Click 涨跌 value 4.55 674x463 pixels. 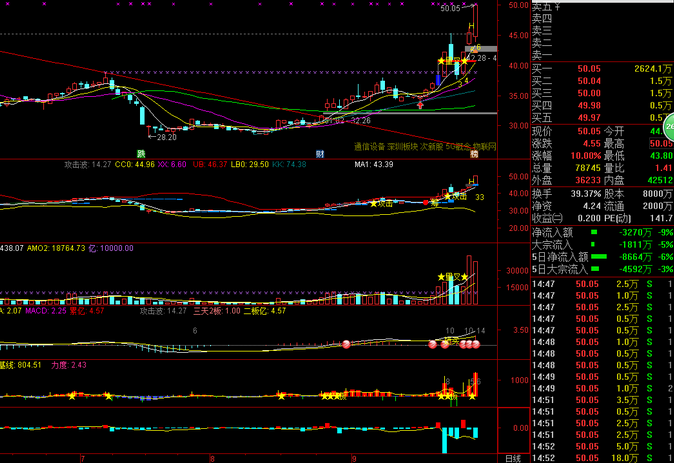click(x=592, y=143)
